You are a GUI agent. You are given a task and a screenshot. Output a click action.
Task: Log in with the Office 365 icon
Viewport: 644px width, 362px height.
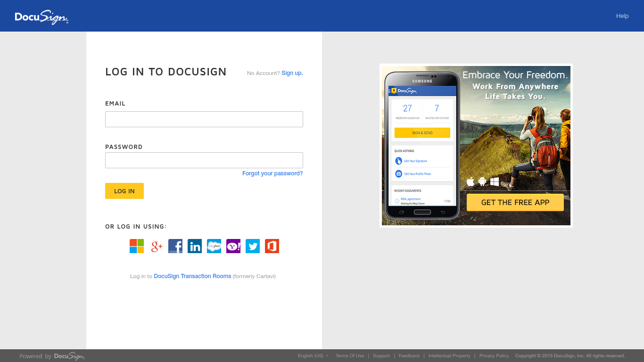(x=272, y=246)
